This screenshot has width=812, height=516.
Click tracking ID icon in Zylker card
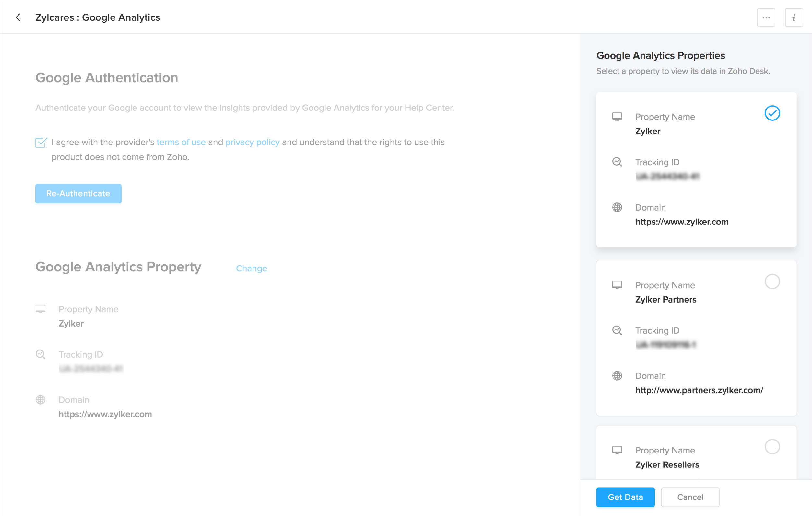(617, 162)
